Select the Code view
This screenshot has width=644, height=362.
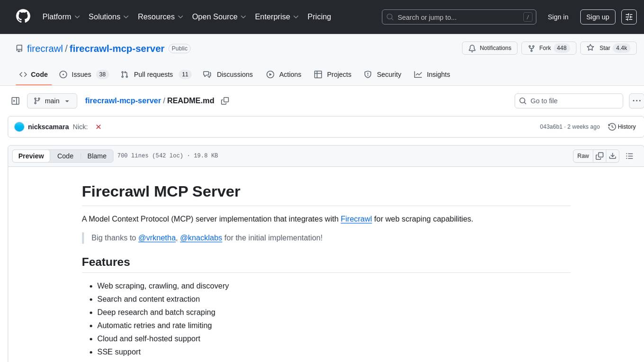click(x=65, y=156)
